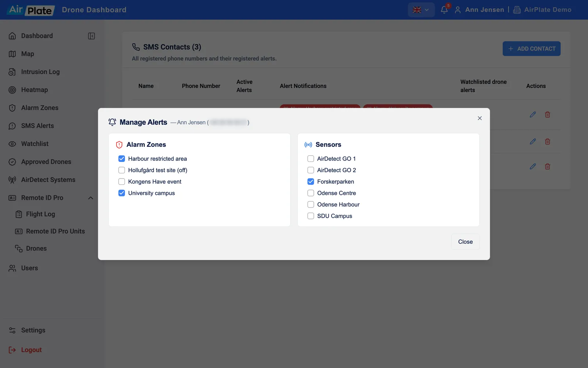Open AirDetect Systems page
This screenshot has width=588, height=368.
tap(42, 180)
